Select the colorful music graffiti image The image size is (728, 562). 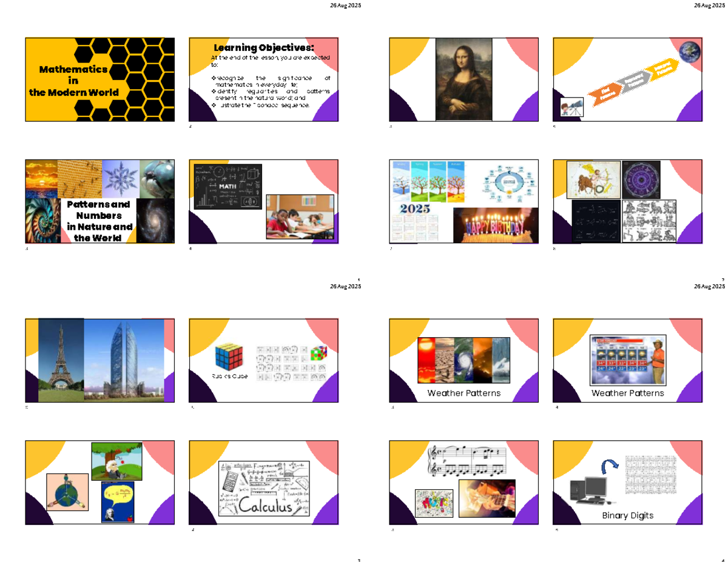[x=433, y=503]
